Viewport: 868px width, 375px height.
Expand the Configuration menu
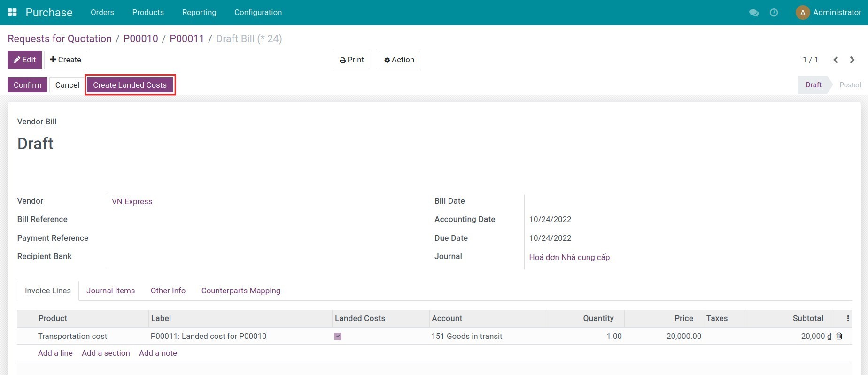(258, 12)
